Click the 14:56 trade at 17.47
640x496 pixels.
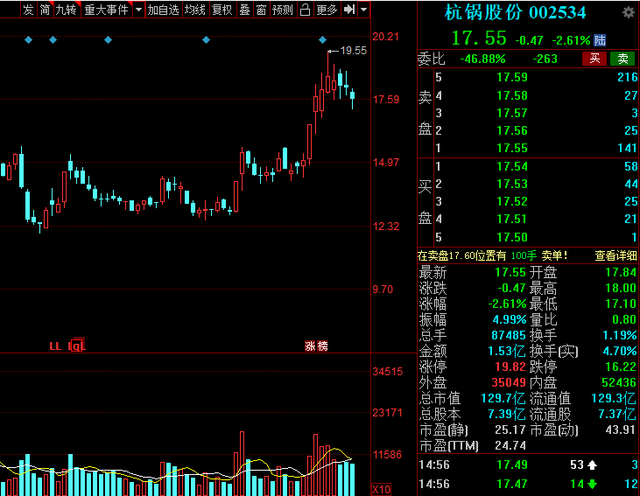(529, 484)
